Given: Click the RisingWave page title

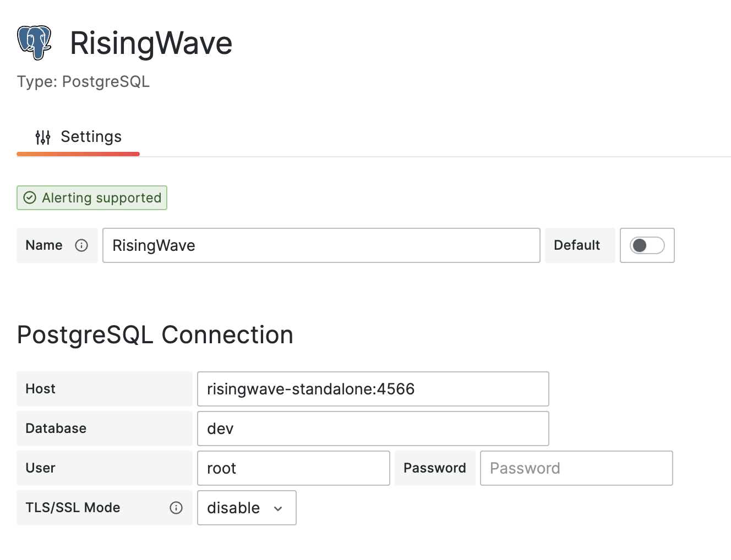Looking at the screenshot, I should tap(151, 43).
